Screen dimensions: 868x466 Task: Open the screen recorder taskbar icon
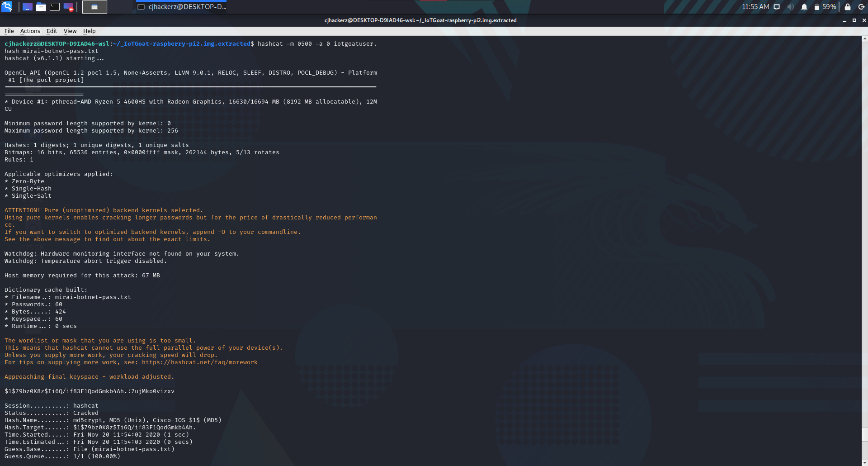(x=68, y=7)
